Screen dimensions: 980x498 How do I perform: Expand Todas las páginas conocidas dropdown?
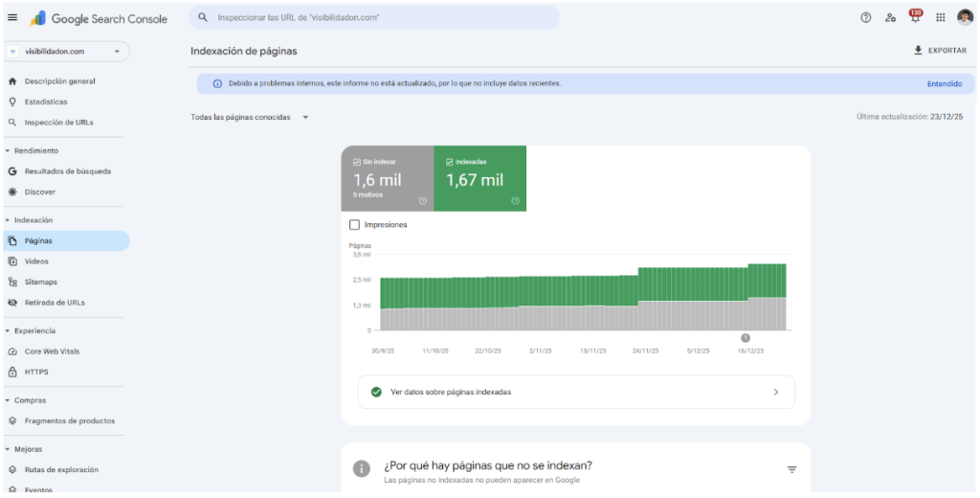click(x=250, y=117)
